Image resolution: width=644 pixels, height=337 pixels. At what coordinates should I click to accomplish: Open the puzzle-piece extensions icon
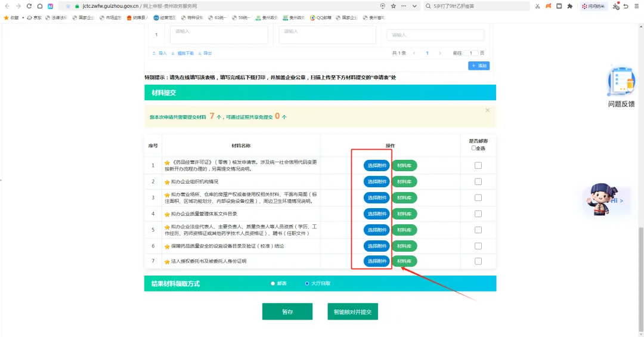569,6
